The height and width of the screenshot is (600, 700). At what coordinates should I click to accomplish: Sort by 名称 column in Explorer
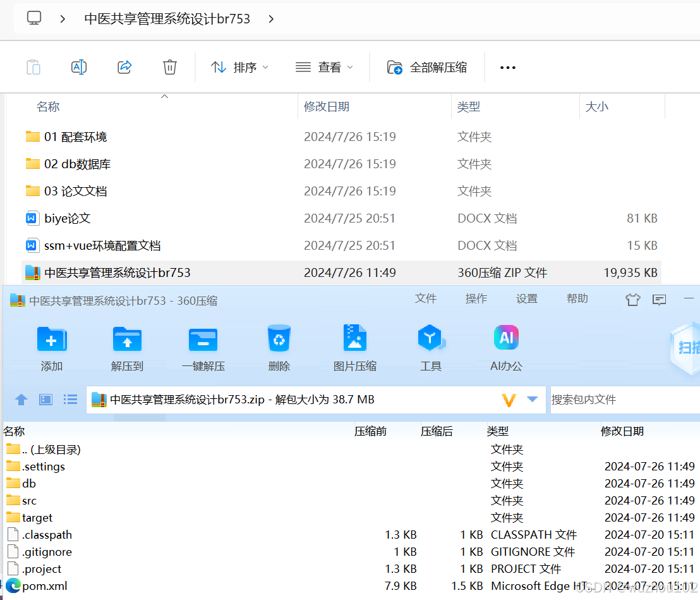[48, 106]
